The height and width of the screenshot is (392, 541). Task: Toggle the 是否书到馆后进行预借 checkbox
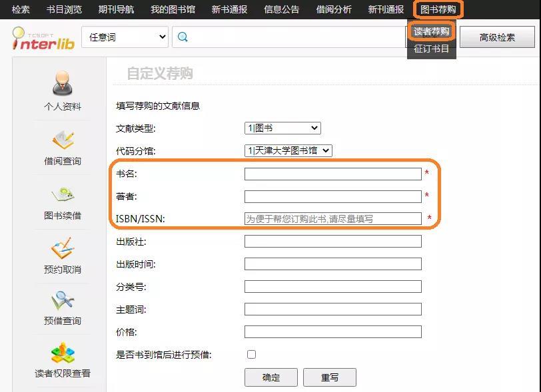(x=251, y=355)
